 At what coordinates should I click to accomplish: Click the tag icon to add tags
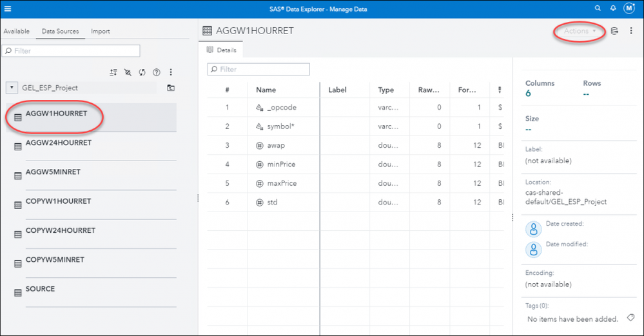click(x=631, y=317)
